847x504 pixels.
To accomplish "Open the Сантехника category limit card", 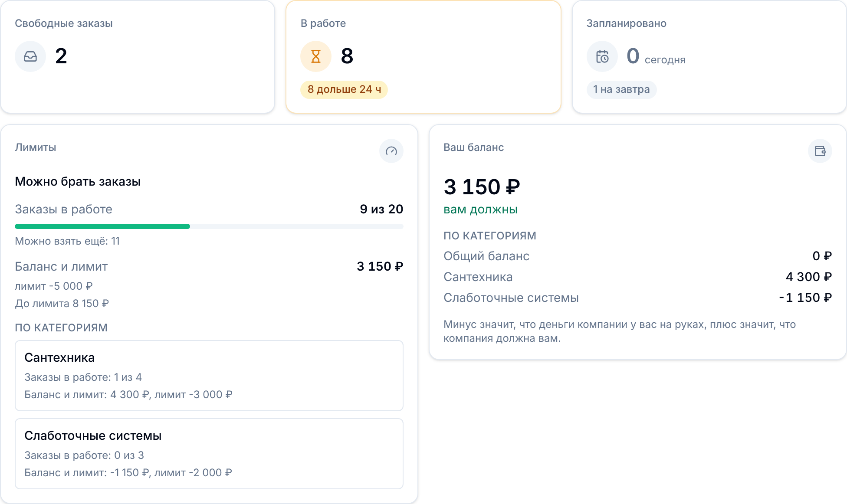I will click(209, 376).
